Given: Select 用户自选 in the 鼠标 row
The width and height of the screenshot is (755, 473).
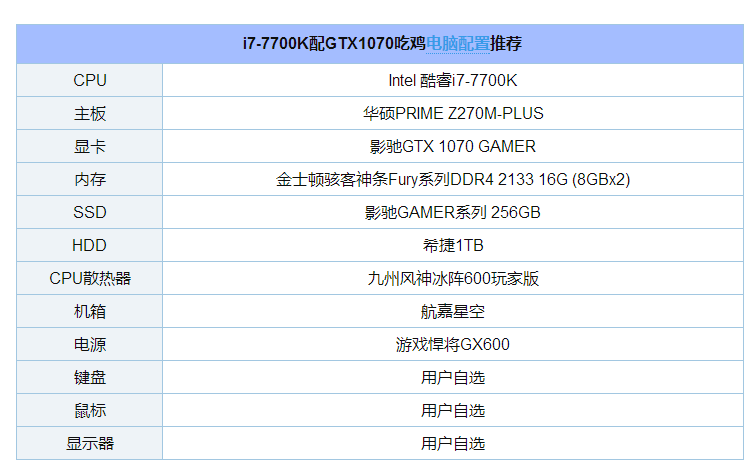Looking at the screenshot, I should click(453, 410).
